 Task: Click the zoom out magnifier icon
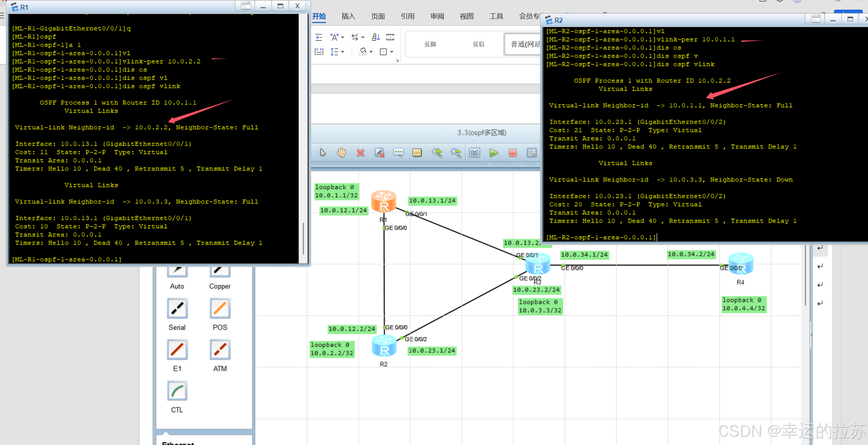click(455, 153)
